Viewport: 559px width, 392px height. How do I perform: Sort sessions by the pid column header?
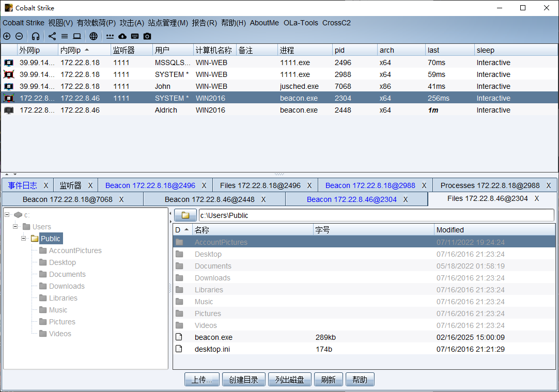(x=354, y=50)
